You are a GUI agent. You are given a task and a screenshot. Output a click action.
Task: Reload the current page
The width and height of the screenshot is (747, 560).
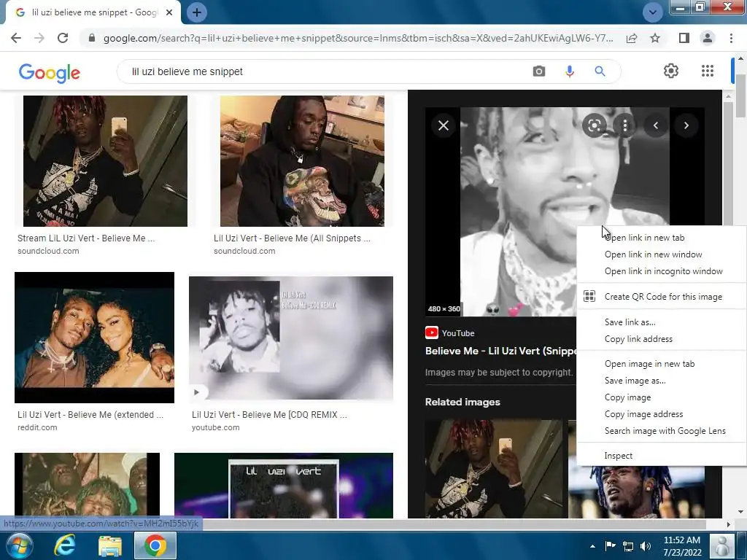tap(63, 38)
